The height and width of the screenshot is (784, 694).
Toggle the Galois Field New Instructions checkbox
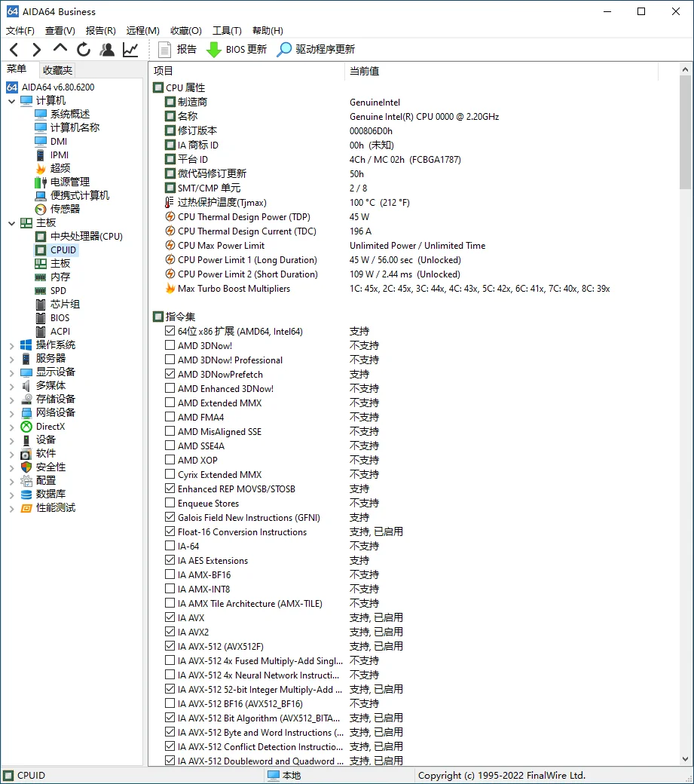pyautogui.click(x=170, y=517)
